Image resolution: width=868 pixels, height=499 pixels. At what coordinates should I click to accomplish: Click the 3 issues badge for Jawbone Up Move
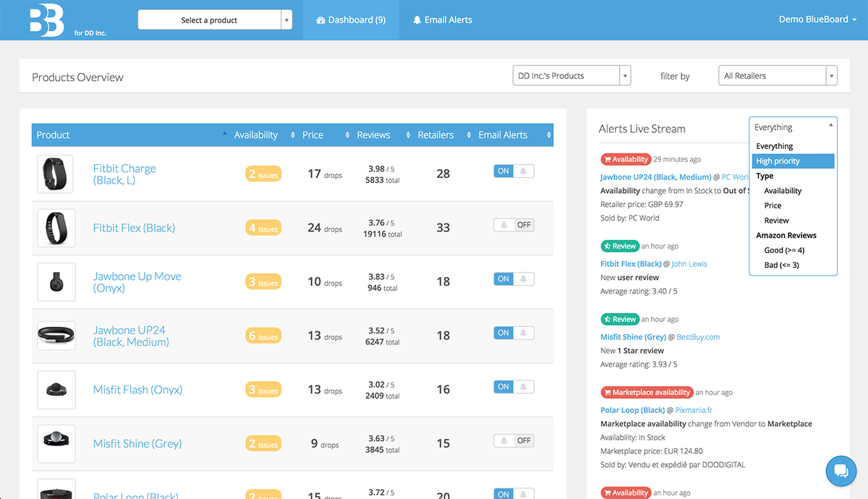[263, 282]
